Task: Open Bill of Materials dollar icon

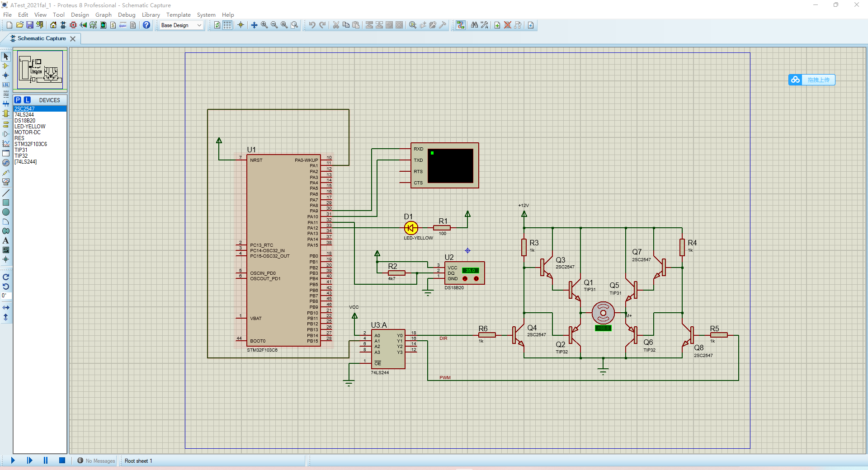Action: pos(113,25)
